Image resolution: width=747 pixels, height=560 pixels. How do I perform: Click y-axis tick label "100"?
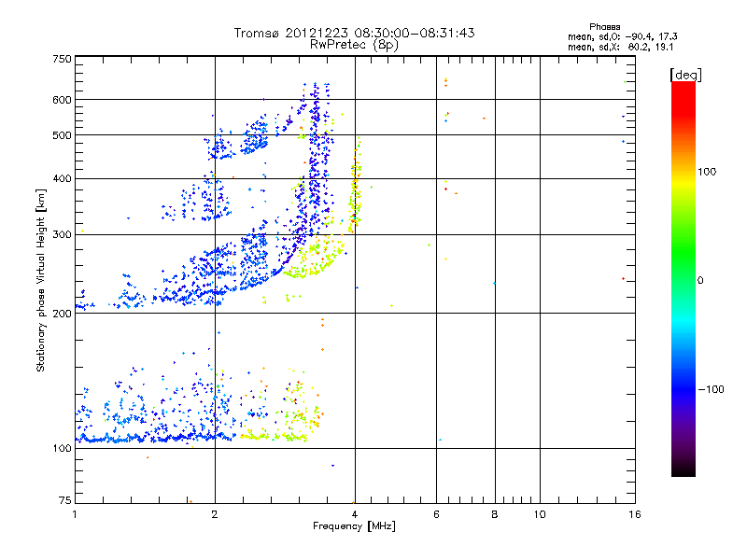62,448
